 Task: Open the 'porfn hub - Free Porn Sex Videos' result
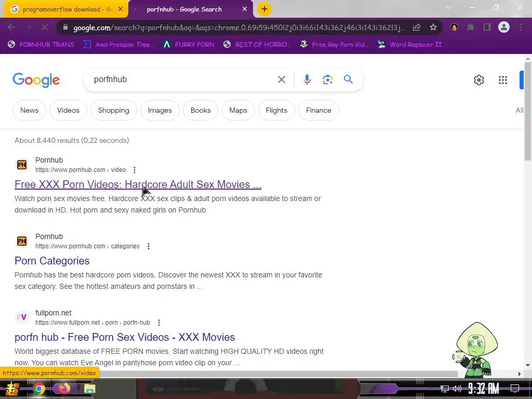click(x=125, y=337)
